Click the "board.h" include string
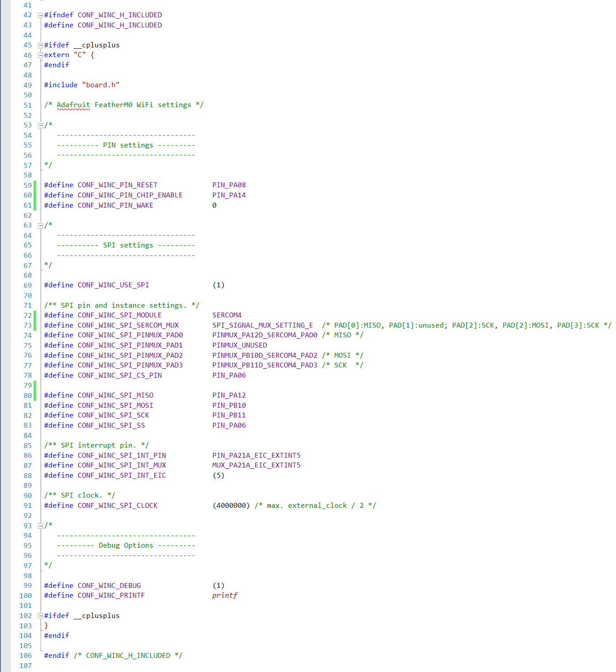Screen dimensions: 616x672 (101, 85)
